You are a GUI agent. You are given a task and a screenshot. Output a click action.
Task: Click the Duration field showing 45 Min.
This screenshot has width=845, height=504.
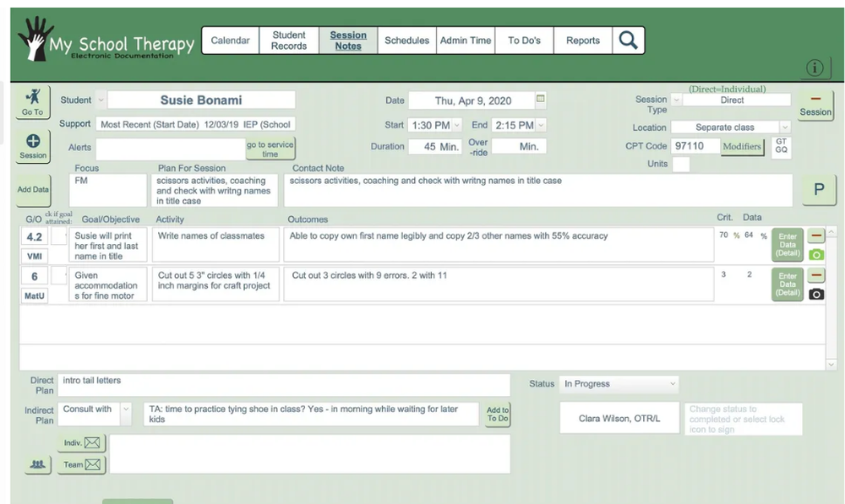[x=435, y=146]
